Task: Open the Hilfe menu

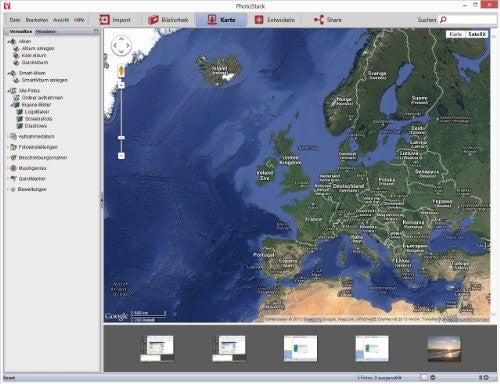Action: point(79,20)
